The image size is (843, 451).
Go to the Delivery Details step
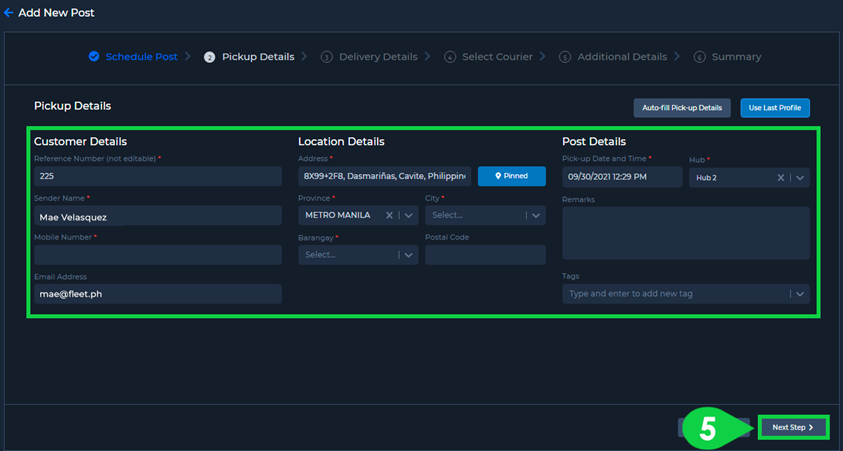click(x=378, y=56)
